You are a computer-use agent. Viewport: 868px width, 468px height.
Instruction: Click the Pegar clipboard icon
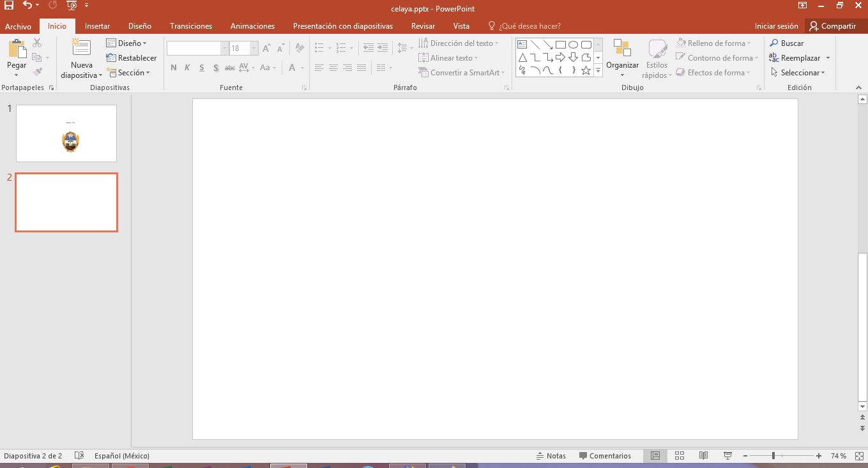click(17, 50)
